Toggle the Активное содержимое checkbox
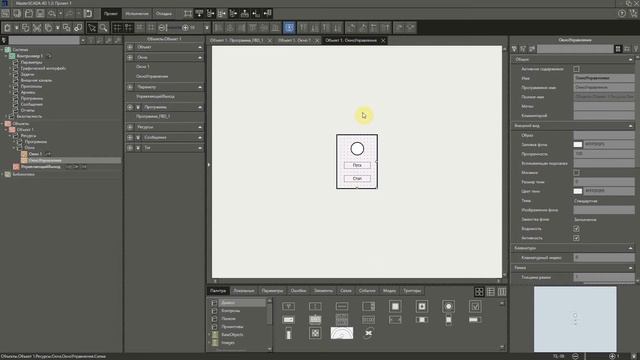The height and width of the screenshot is (360, 640). [576, 69]
